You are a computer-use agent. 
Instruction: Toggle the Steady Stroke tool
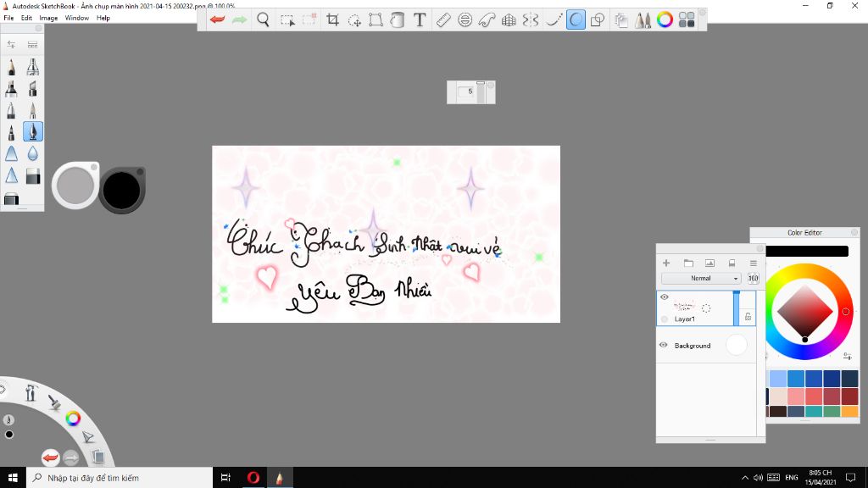(553, 20)
